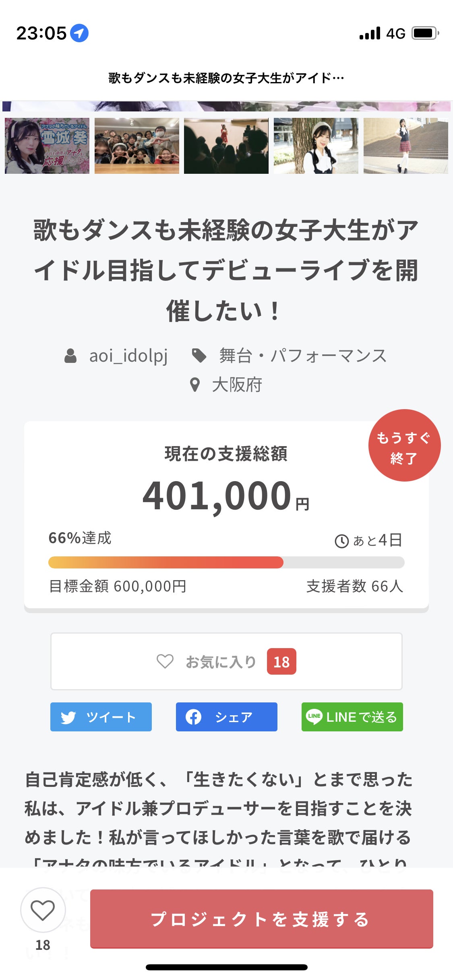Tap the 大阪府 location link
Screen dimensions: 453x980
(237, 385)
